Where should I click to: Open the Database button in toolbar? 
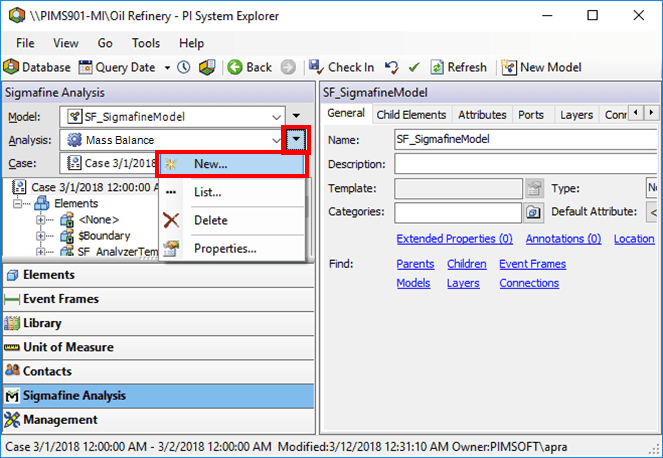coord(37,67)
